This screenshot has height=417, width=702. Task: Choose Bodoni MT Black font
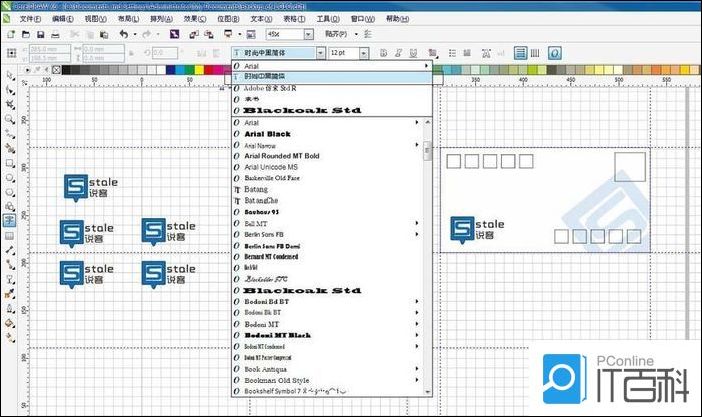coord(278,335)
